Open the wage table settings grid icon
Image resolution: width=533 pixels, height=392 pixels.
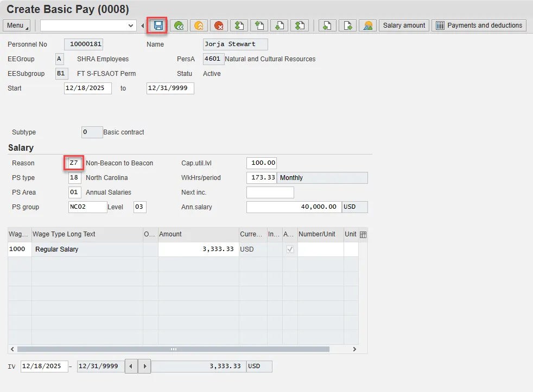363,235
